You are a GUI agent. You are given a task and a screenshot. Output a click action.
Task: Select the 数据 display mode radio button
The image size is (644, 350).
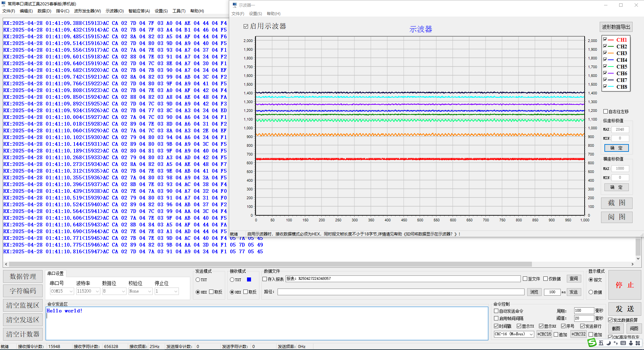coord(591,292)
